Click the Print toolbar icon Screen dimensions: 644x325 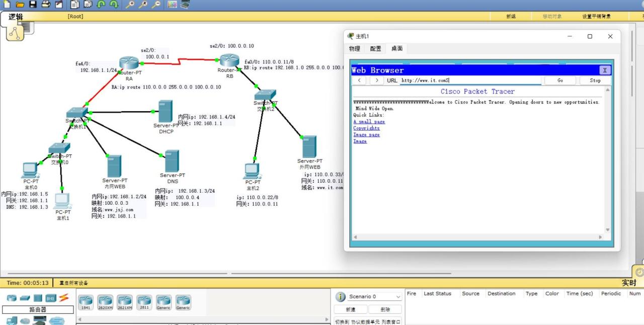[46, 5]
